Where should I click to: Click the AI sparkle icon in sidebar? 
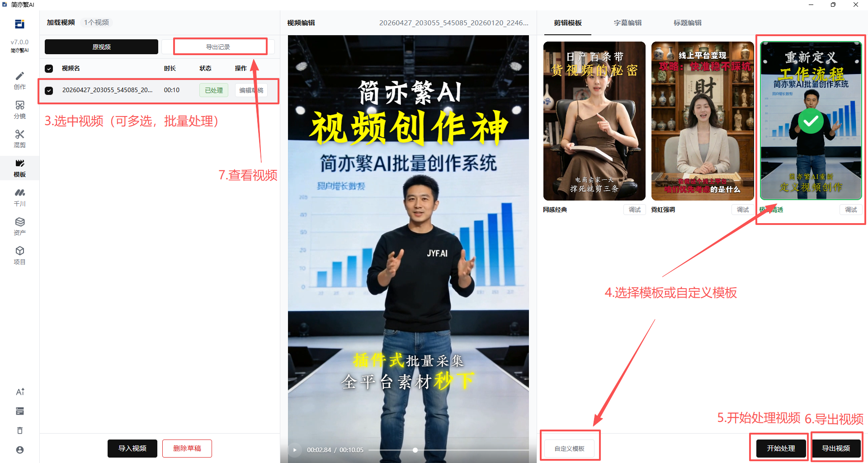20,392
